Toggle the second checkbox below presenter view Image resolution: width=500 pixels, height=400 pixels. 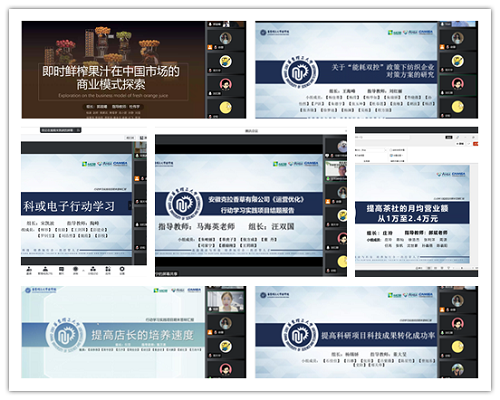(391, 155)
